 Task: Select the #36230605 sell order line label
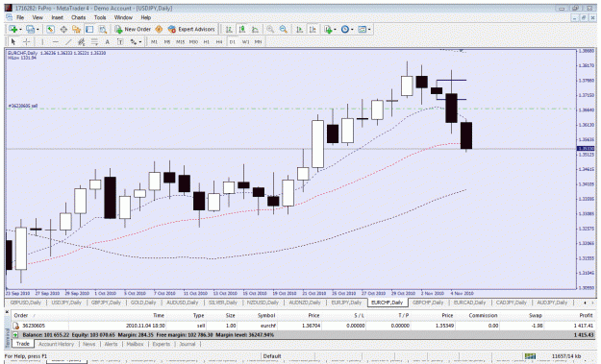click(x=23, y=106)
